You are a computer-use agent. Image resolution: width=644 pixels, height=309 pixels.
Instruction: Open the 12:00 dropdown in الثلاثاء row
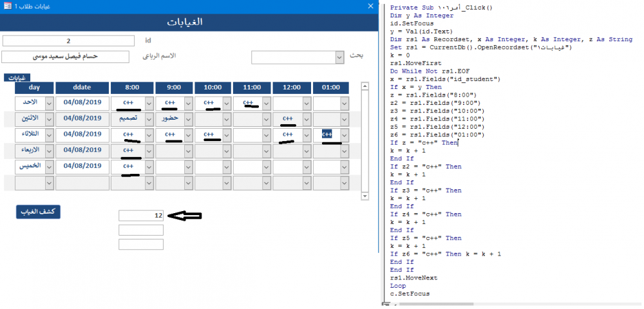pyautogui.click(x=307, y=135)
